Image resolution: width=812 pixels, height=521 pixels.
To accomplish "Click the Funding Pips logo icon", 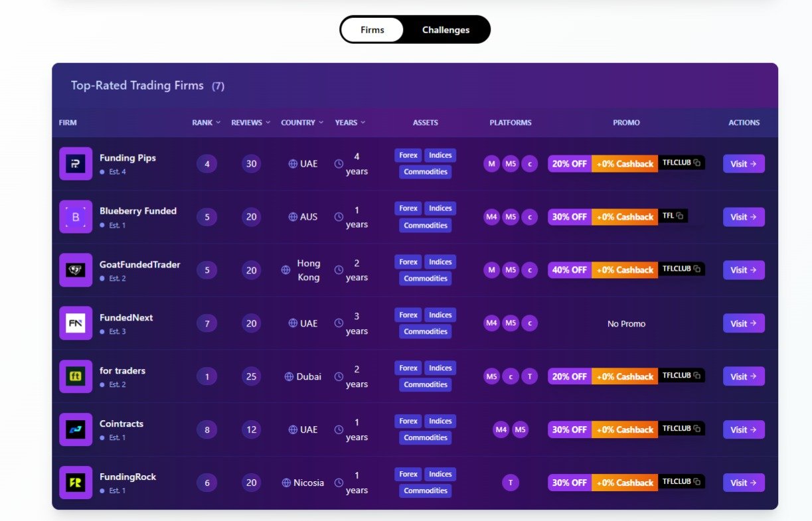I will (76, 164).
